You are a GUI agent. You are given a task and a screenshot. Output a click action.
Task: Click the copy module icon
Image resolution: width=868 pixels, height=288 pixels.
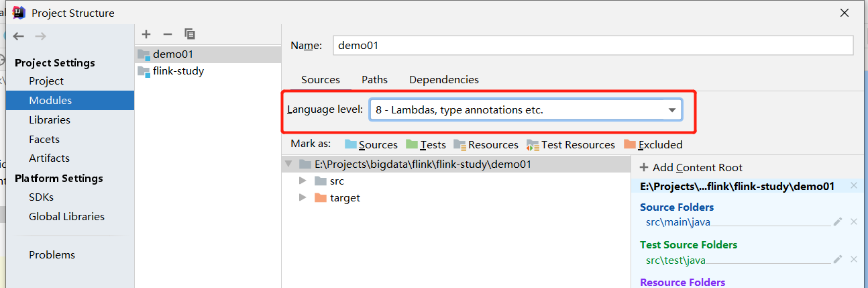190,34
